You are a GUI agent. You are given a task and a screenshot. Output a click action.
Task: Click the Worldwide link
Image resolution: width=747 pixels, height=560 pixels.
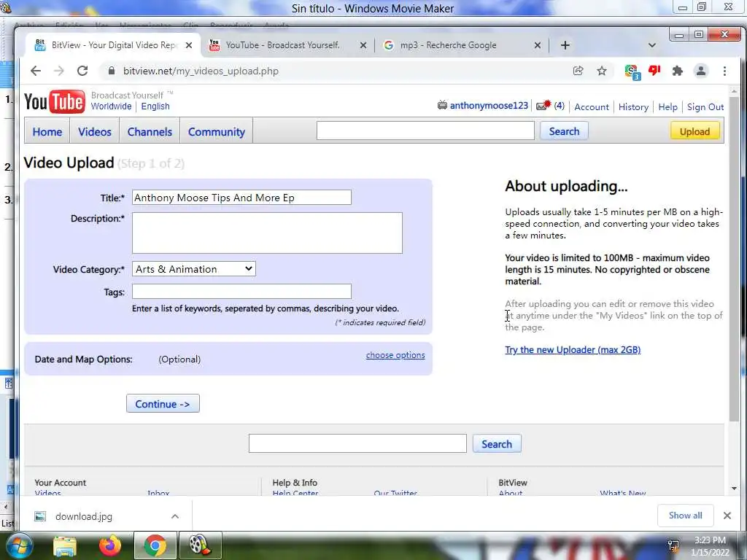pos(111,106)
